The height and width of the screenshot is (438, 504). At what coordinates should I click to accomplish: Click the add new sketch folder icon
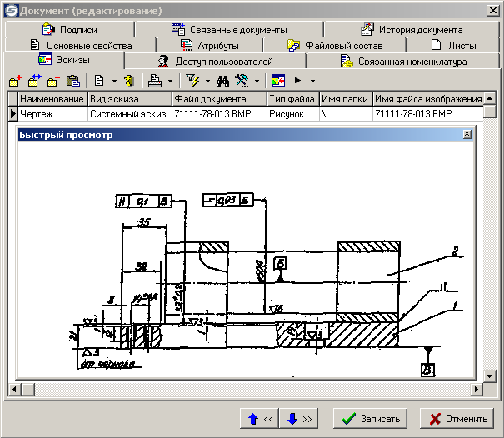(x=15, y=81)
